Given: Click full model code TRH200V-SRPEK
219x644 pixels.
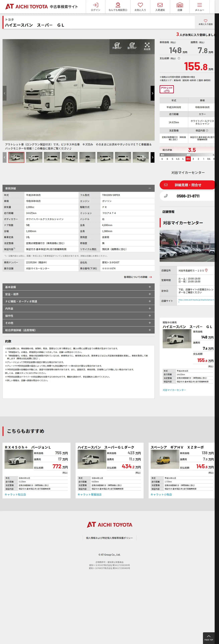Looking at the screenshot, I should coord(111,195).
